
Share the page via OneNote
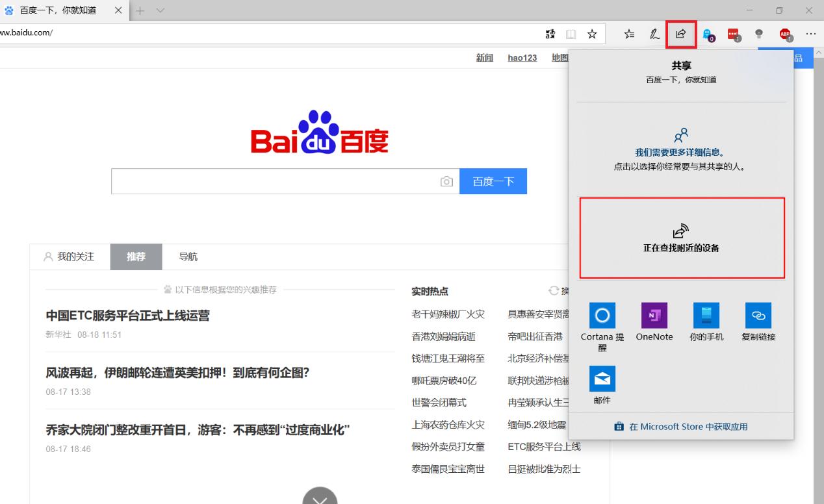pos(654,321)
